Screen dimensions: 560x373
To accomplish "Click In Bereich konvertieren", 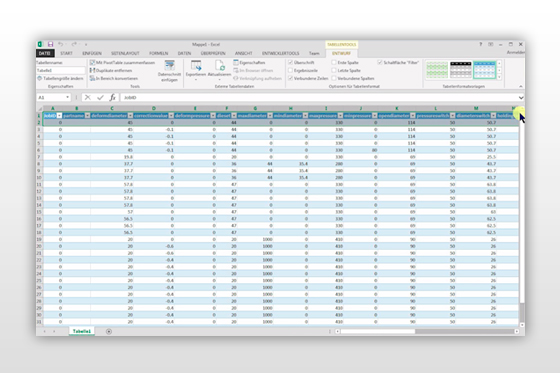I will tap(114, 78).
